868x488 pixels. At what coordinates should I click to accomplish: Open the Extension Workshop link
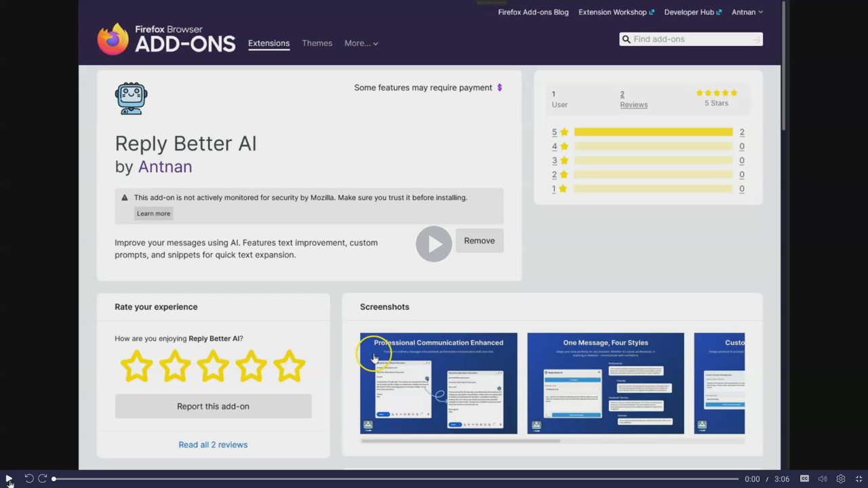[x=616, y=12]
